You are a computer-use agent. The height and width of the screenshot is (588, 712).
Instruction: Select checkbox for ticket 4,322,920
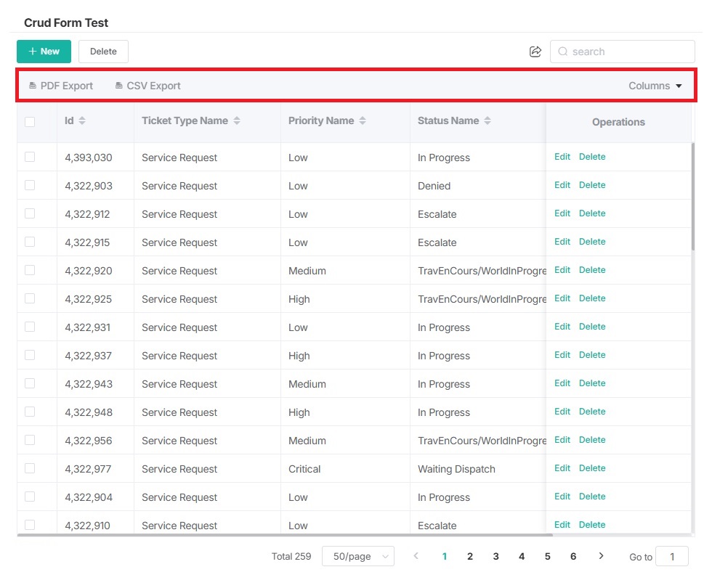[x=30, y=270]
